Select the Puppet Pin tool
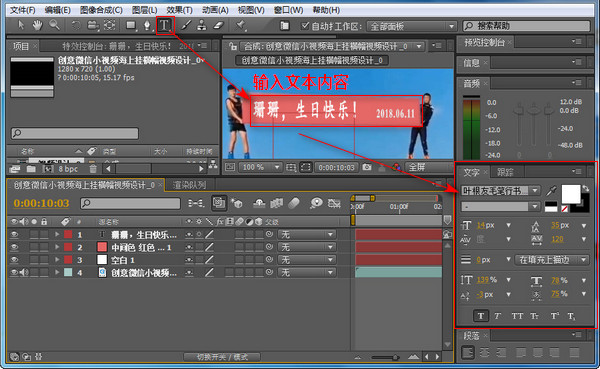This screenshot has height=369, width=600. click(x=241, y=25)
